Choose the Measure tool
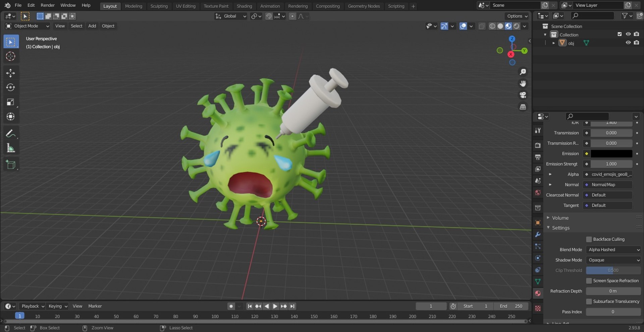Screen dimensions: 644x332 [11, 148]
